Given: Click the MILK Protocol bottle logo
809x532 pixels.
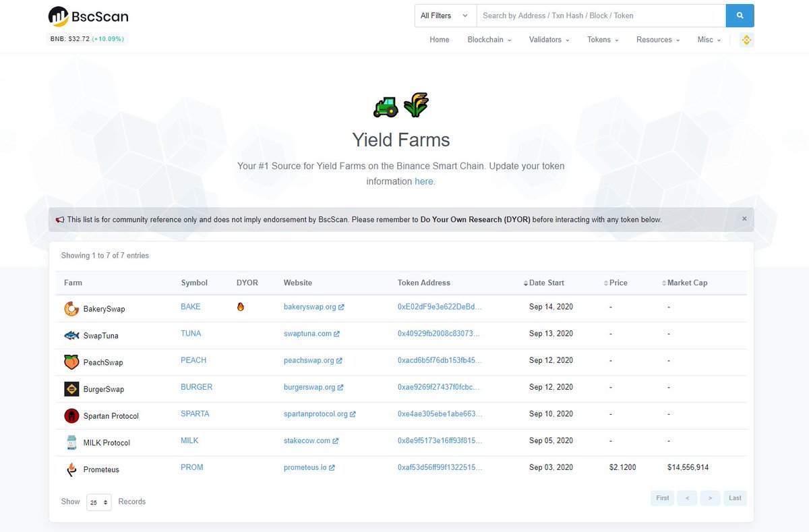Looking at the screenshot, I should pos(71,442).
